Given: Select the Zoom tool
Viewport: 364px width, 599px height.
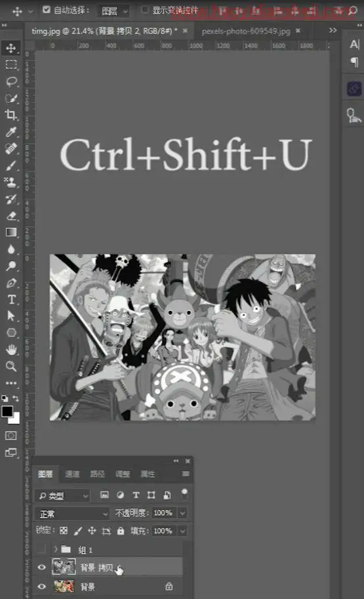Looking at the screenshot, I should [11, 366].
